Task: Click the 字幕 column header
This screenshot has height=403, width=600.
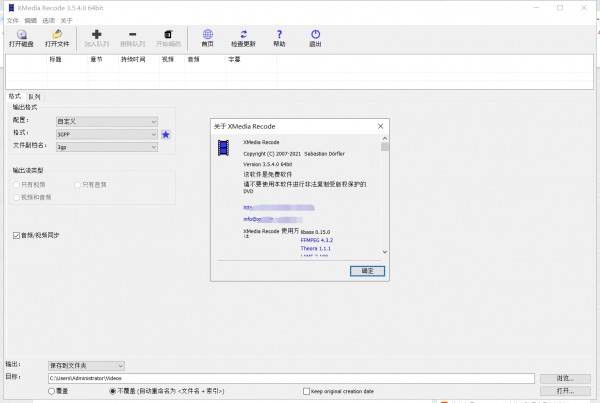Action: click(251, 59)
